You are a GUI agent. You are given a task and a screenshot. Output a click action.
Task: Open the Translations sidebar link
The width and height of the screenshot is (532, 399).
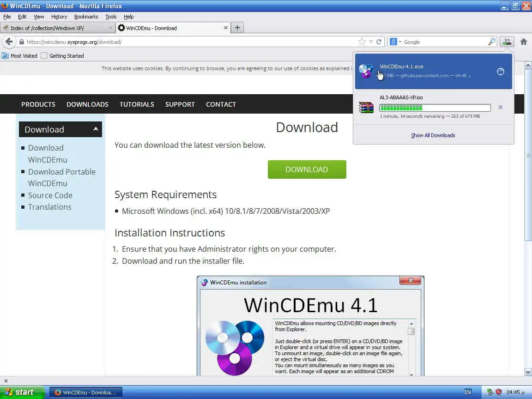[x=49, y=207]
